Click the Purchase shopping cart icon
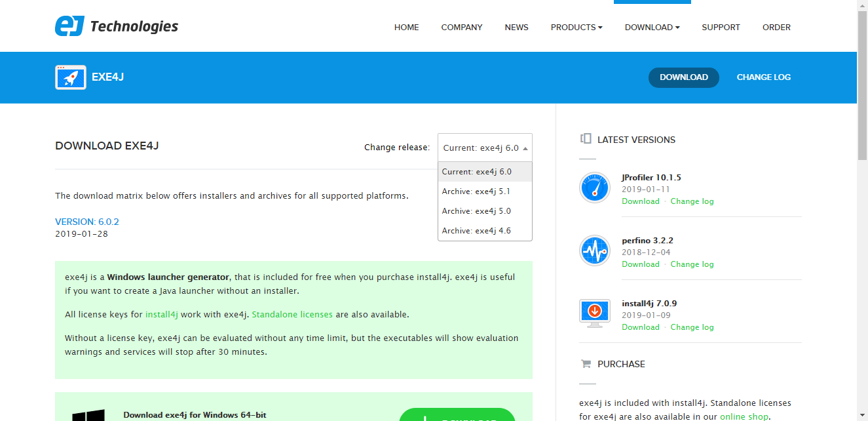This screenshot has height=421, width=868. pyautogui.click(x=585, y=363)
